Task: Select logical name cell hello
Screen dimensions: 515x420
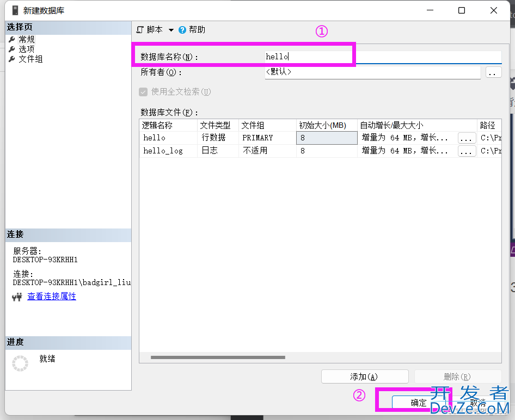Action: point(168,138)
